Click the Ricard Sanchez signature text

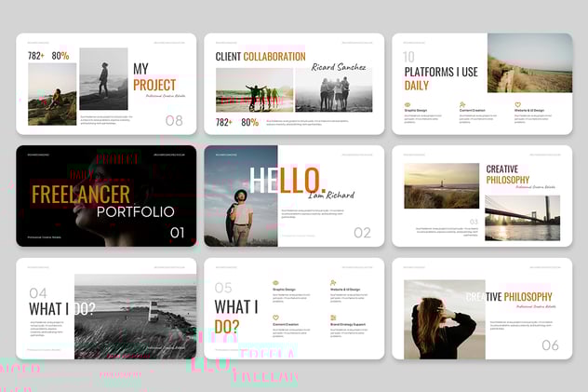pos(339,67)
